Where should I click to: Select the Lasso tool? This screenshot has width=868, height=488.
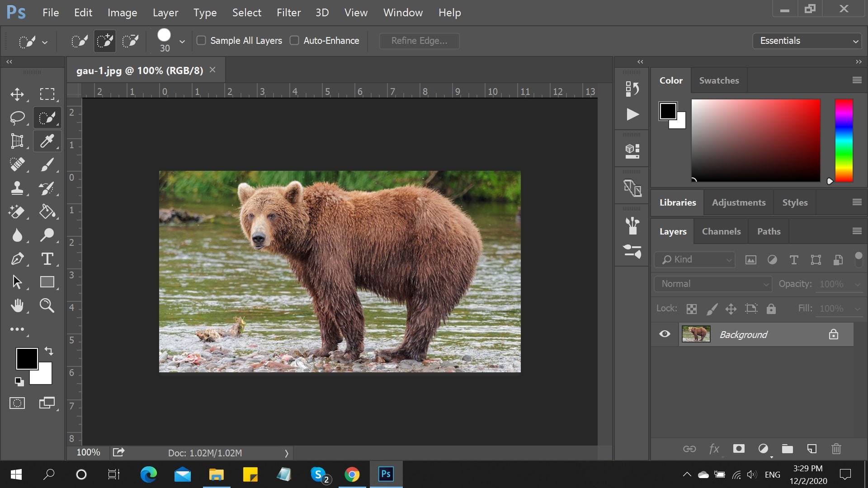tap(17, 118)
